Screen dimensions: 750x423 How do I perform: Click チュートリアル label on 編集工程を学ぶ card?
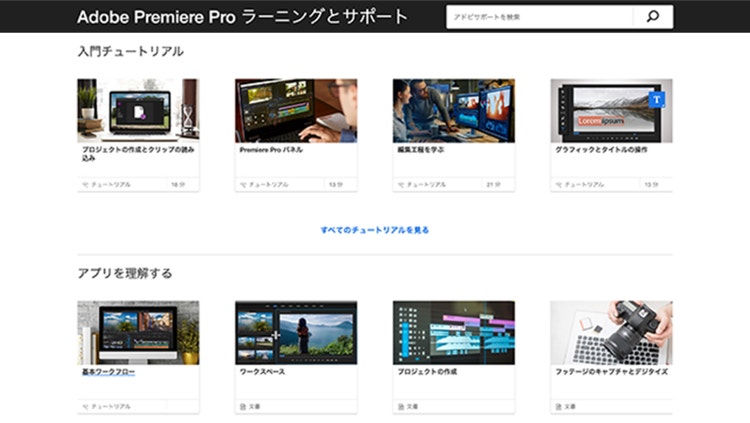[x=426, y=185]
